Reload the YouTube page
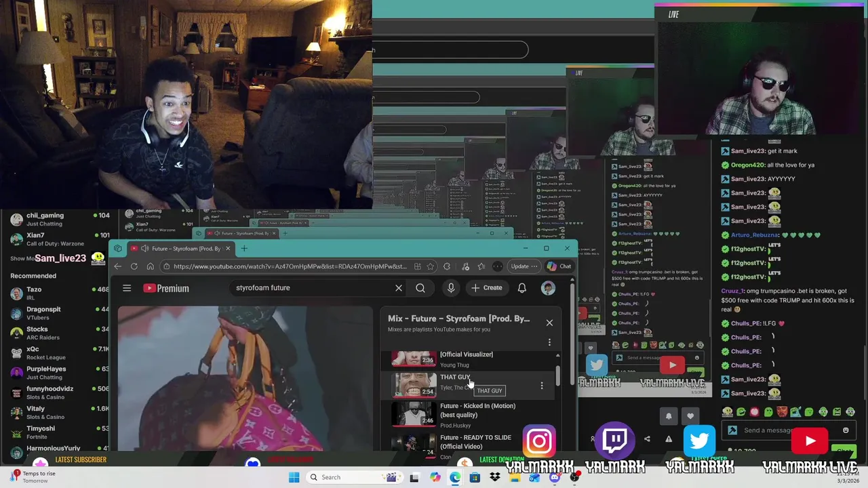The width and height of the screenshot is (868, 488). point(134,266)
